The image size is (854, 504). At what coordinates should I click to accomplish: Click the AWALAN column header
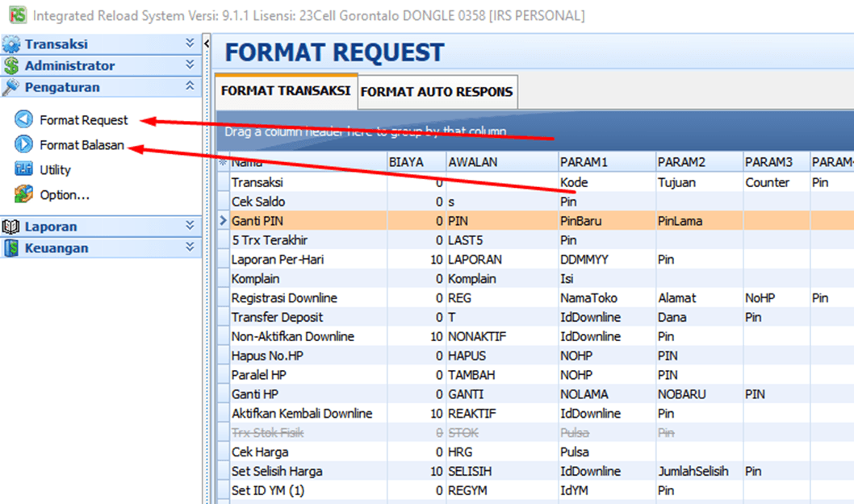coord(500,162)
